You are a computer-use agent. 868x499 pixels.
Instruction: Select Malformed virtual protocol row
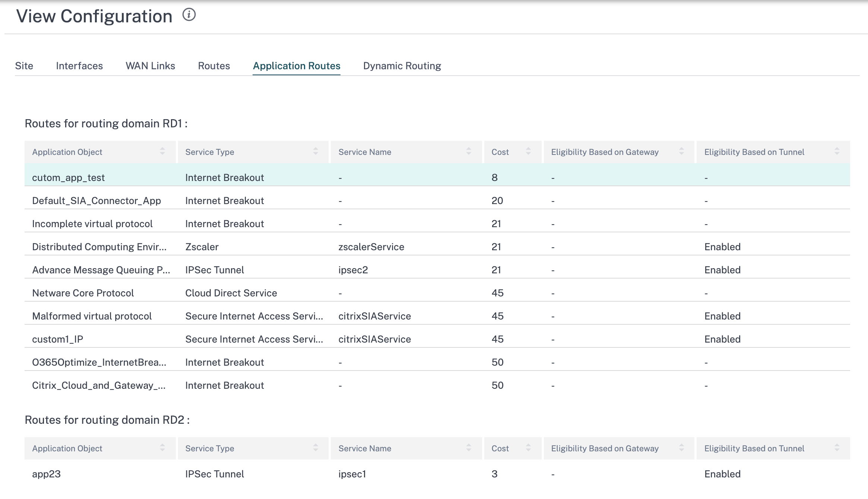click(437, 313)
